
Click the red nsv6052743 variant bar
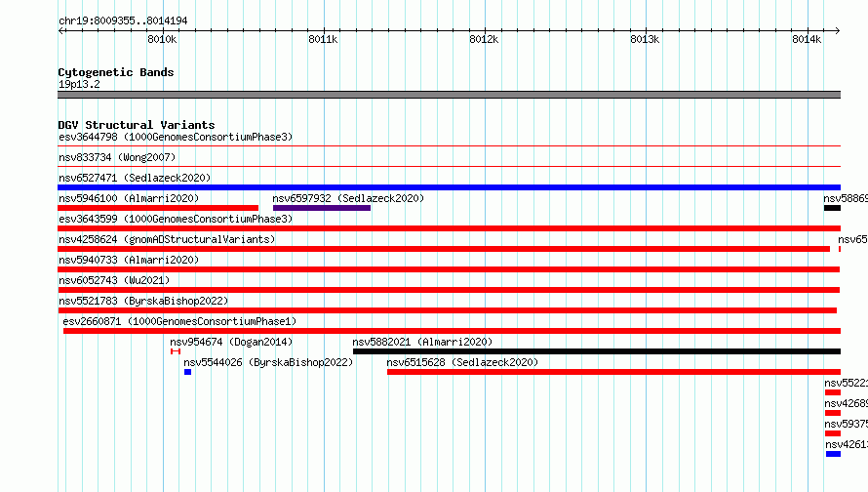449,290
